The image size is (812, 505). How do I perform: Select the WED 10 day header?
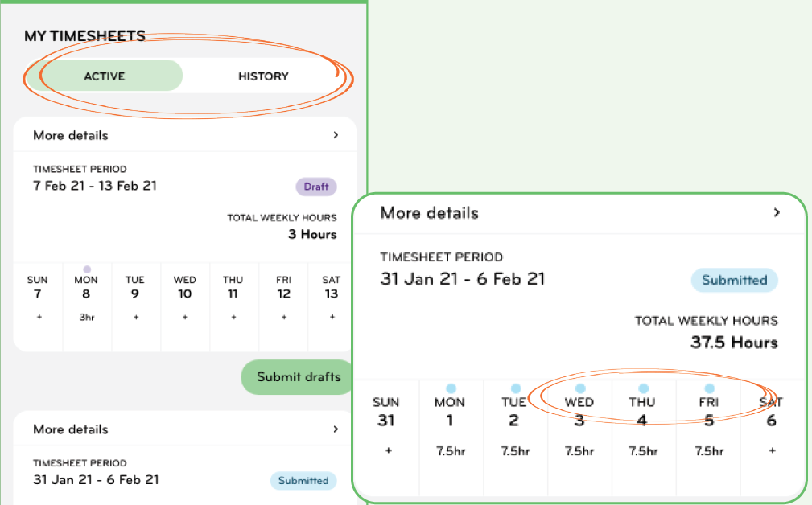coord(185,287)
